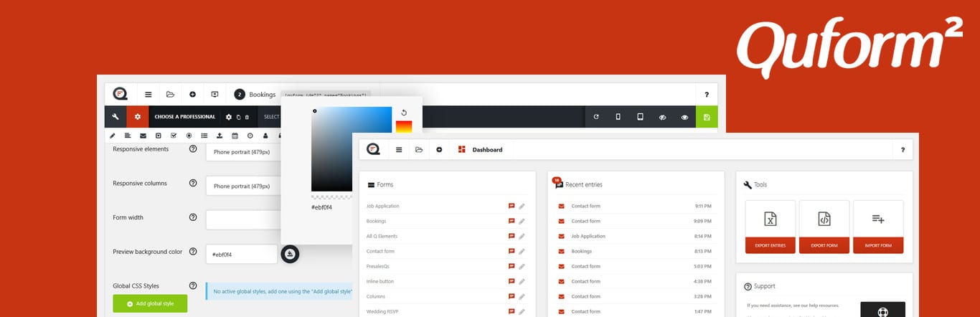Image resolution: width=980 pixels, height=317 pixels.
Task: View entries for All Q Elements form
Action: (512, 236)
